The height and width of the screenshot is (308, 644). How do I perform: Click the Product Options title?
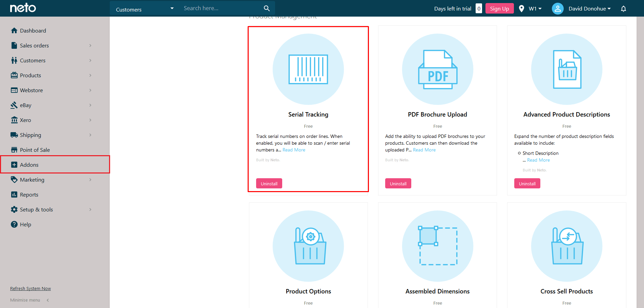(x=308, y=291)
